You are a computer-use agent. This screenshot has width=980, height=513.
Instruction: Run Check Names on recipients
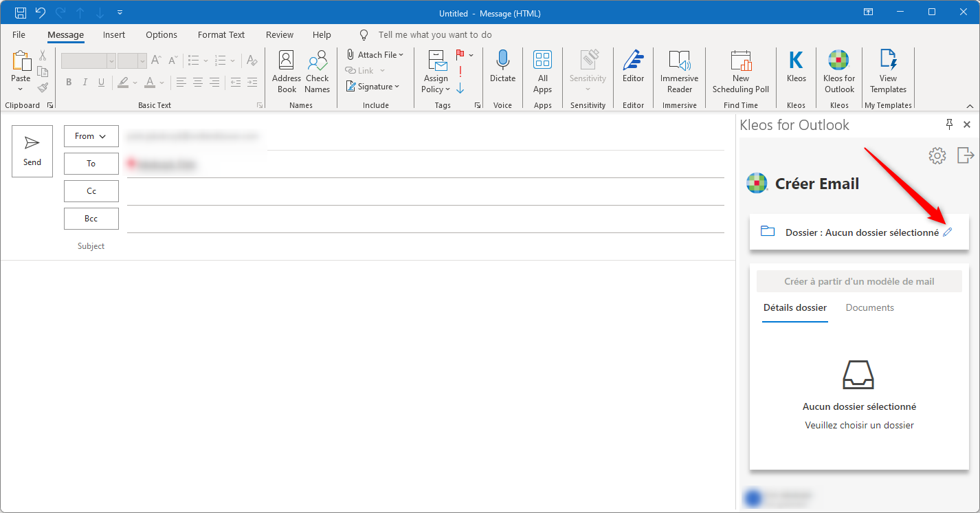[317, 72]
